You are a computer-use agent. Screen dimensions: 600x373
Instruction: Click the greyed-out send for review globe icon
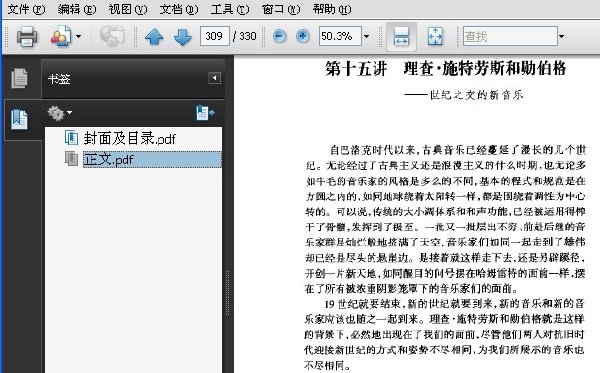tap(112, 36)
